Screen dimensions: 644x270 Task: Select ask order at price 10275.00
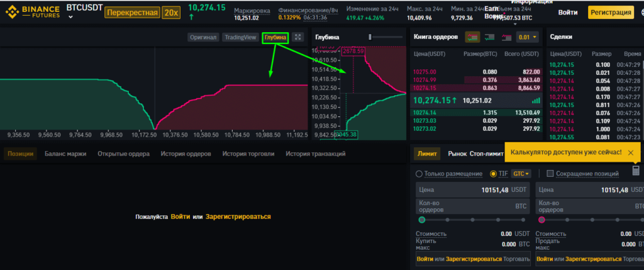(x=475, y=72)
